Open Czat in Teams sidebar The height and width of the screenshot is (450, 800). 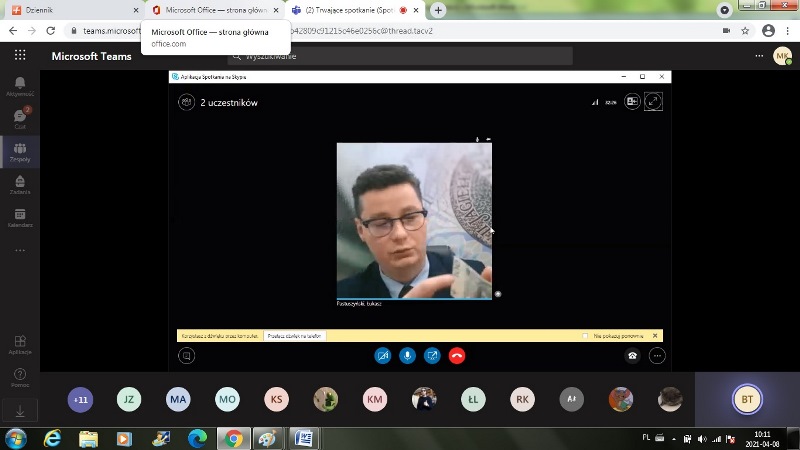pyautogui.click(x=20, y=119)
